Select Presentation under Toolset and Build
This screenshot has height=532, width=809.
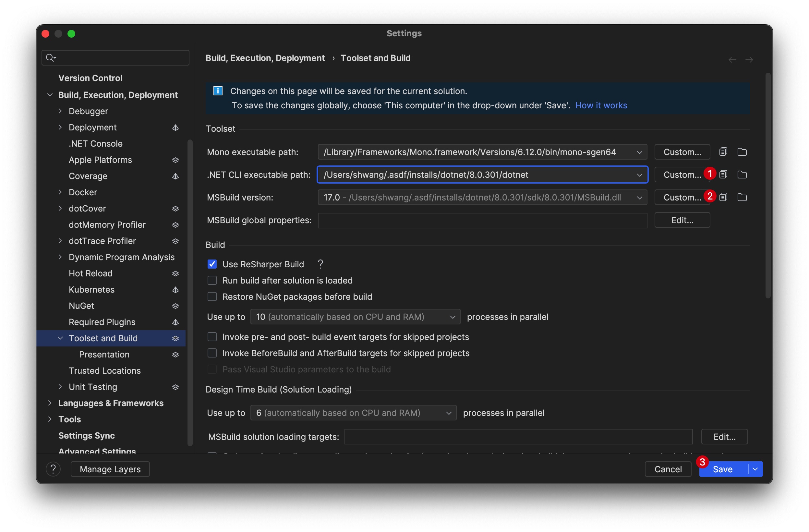(104, 354)
